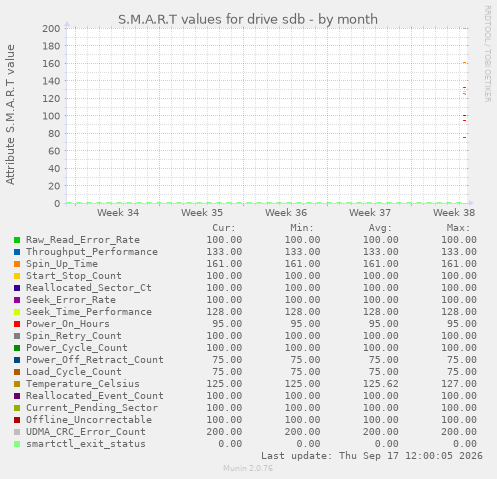Click the Offline_Uncorrectable label
The width and height of the screenshot is (497, 479).
point(89,420)
